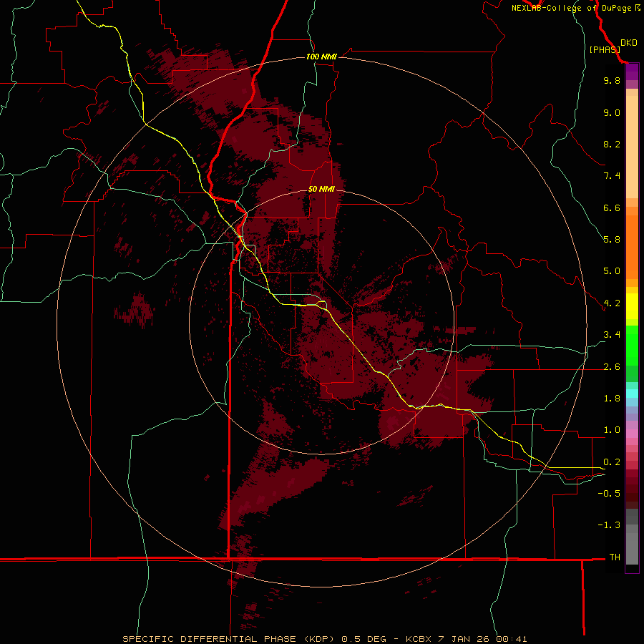Click the DKD label above legend
644x644 pixels.
(629, 43)
